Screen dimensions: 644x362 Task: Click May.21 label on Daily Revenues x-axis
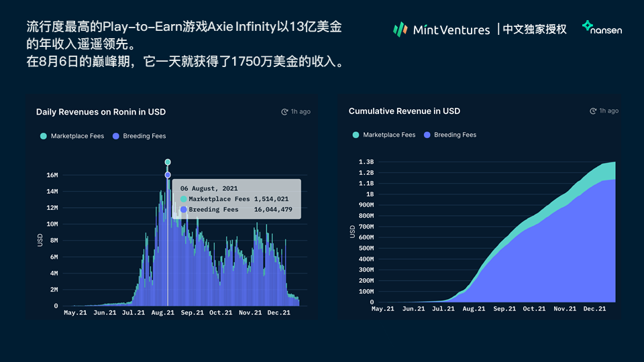pos(75,313)
